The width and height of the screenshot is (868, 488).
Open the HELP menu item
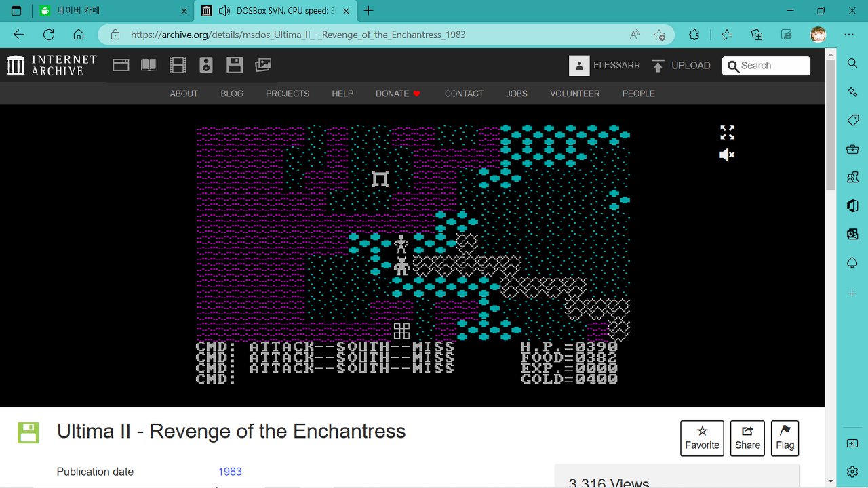342,94
